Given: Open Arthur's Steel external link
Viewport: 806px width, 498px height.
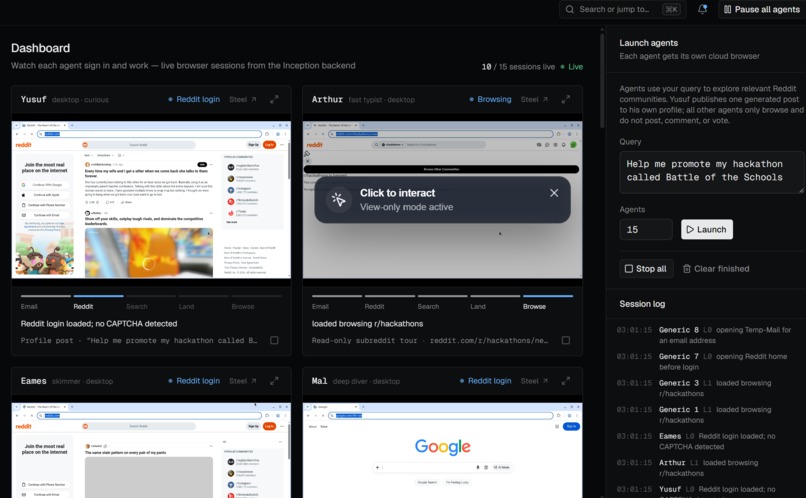Looking at the screenshot, I should [x=534, y=99].
